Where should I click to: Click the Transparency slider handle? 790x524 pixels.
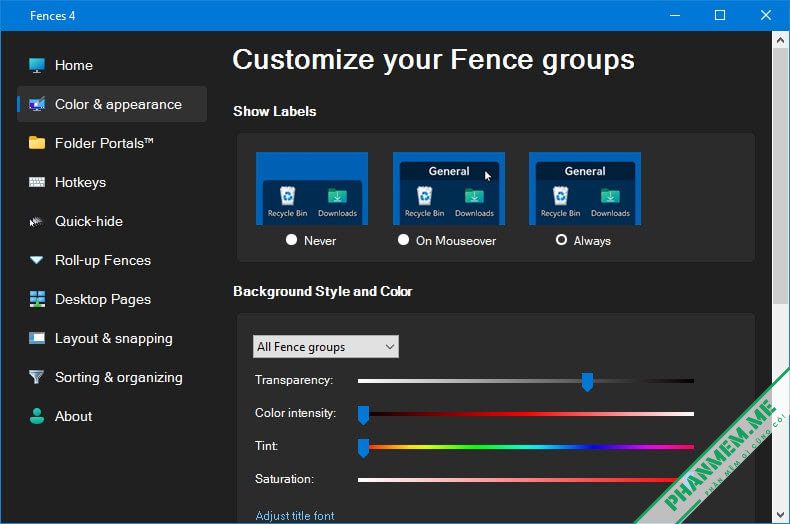[x=587, y=382]
